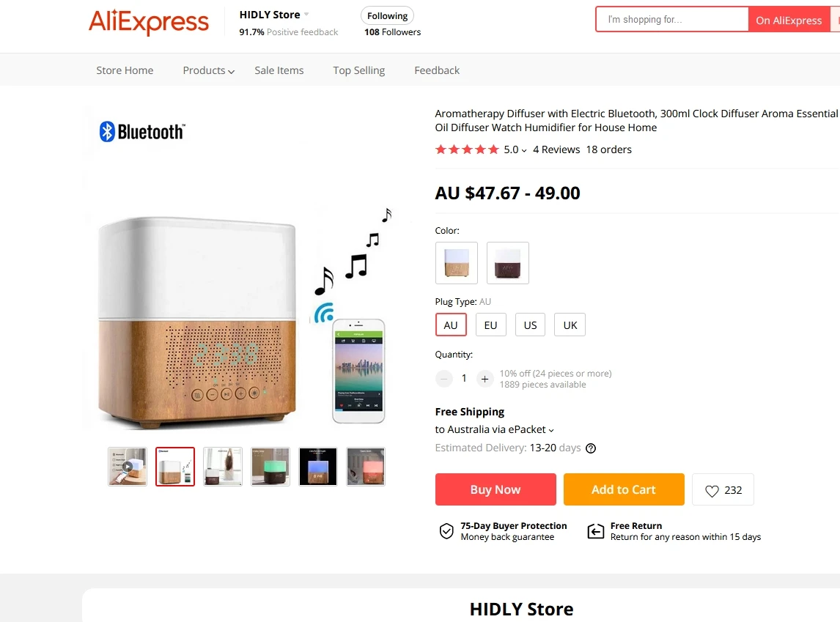Select EU plug type
The width and height of the screenshot is (840, 622).
490,325
